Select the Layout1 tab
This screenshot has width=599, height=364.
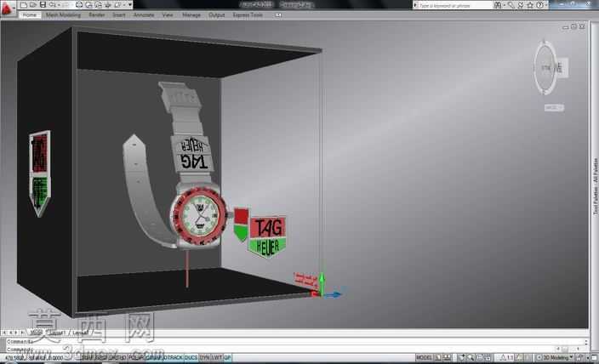[x=56, y=333]
